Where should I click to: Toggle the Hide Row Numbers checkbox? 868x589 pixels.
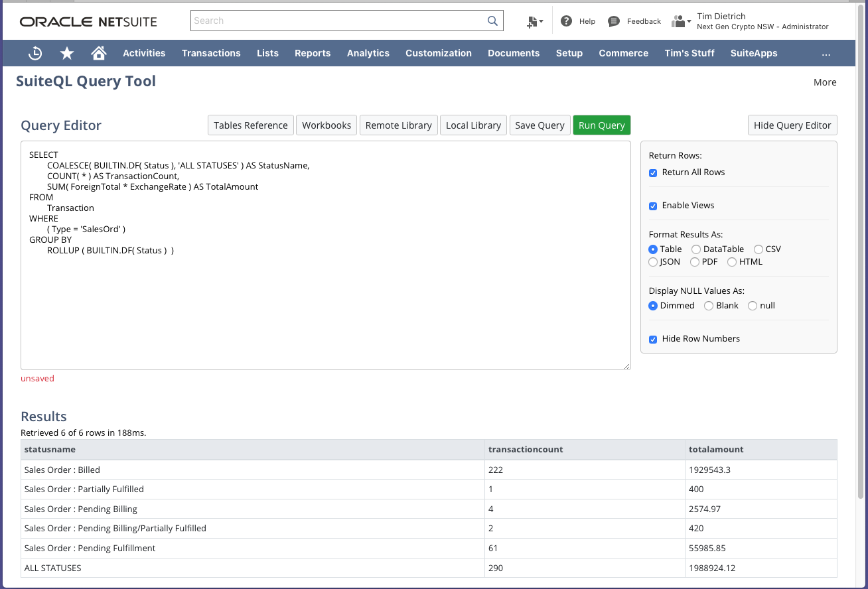point(653,339)
